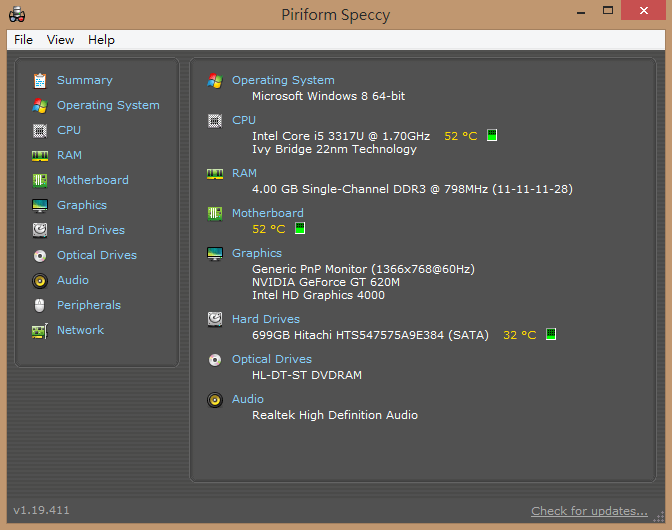Open the Audio heading link in summary
The width and height of the screenshot is (672, 530).
point(248,399)
